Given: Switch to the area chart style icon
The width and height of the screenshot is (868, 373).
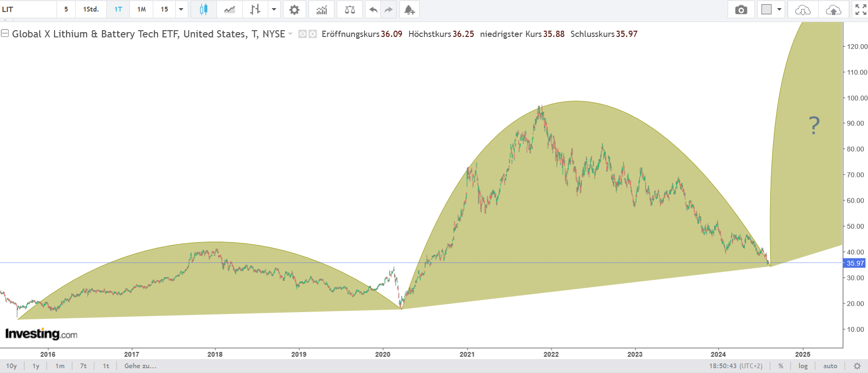Looking at the screenshot, I should 229,10.
